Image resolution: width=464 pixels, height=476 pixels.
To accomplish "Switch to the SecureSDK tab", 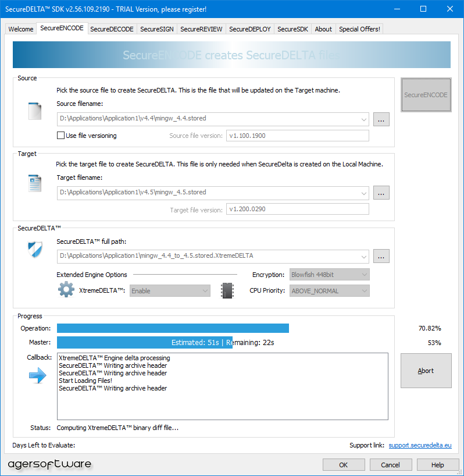I will click(x=292, y=29).
